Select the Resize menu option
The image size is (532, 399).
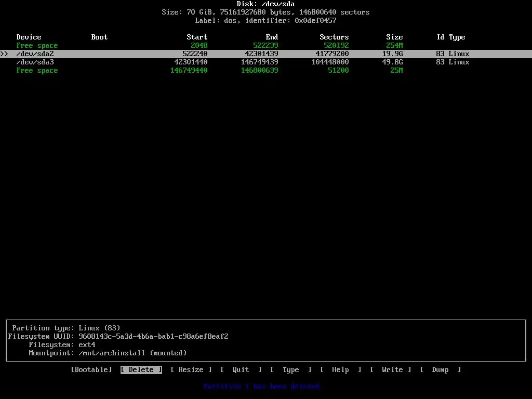(191, 369)
